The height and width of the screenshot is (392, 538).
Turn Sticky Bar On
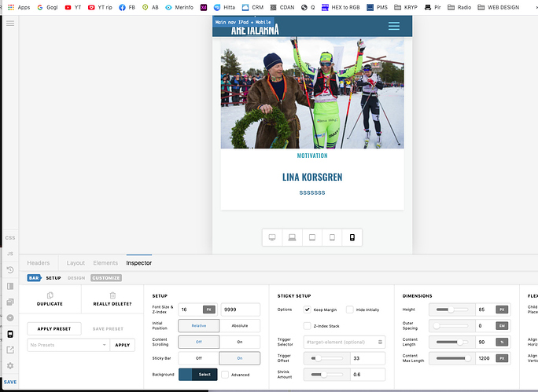pos(239,358)
